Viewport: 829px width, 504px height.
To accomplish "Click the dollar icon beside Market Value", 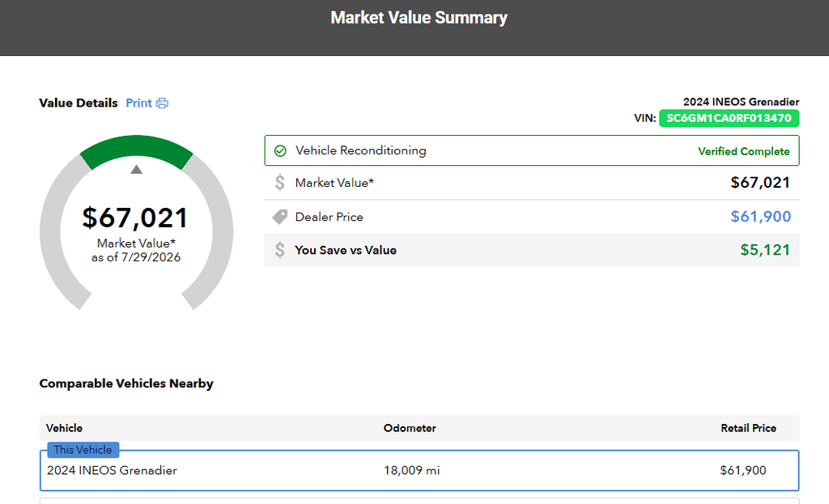I will (279, 182).
